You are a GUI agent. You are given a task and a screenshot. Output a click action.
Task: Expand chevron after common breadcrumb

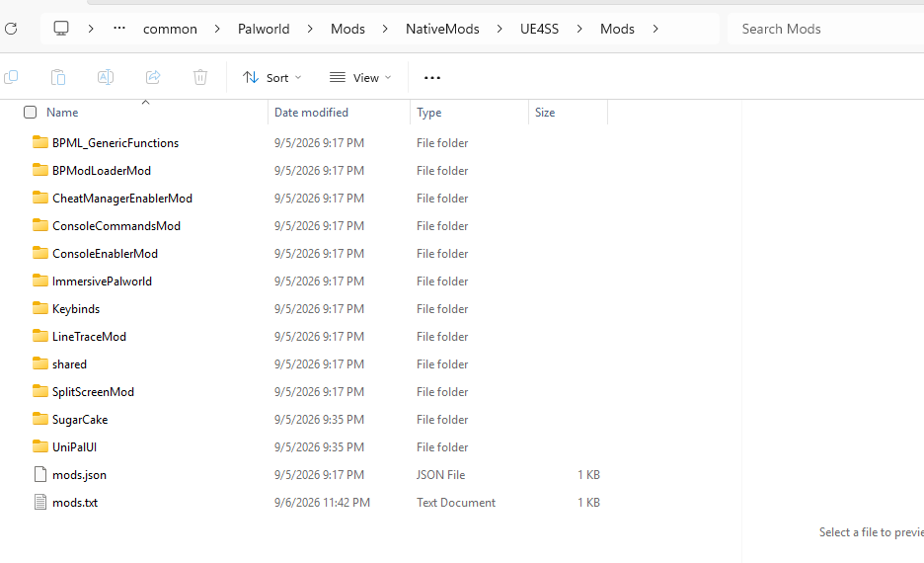point(217,29)
